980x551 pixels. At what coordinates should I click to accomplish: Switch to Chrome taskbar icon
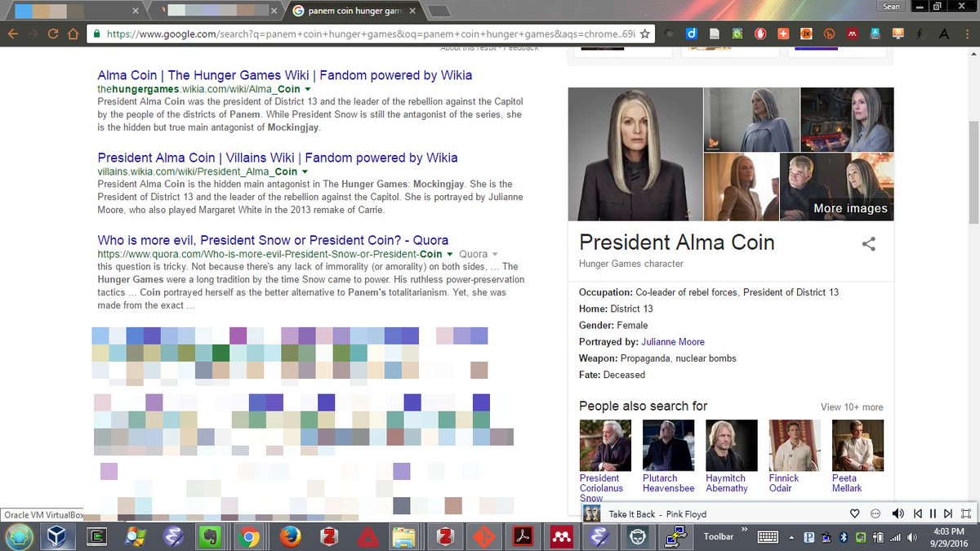coord(249,536)
